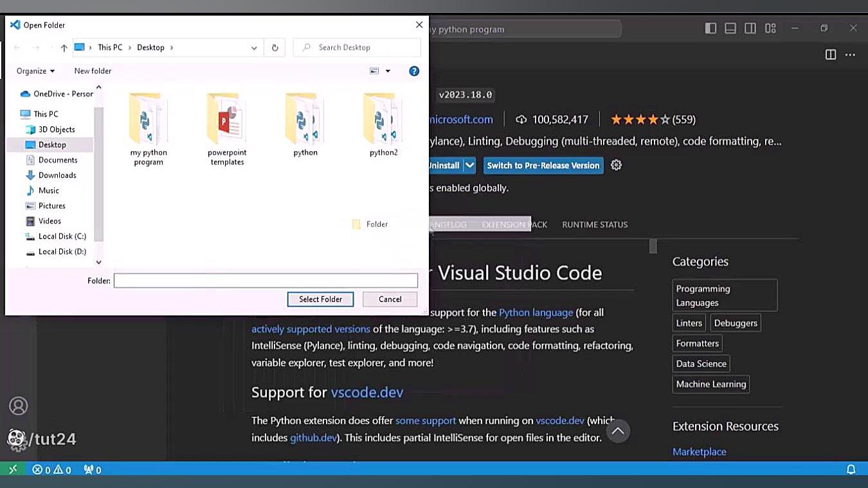Viewport: 868px width, 488px height.
Task: Select the 'python' folder
Action: pyautogui.click(x=305, y=125)
